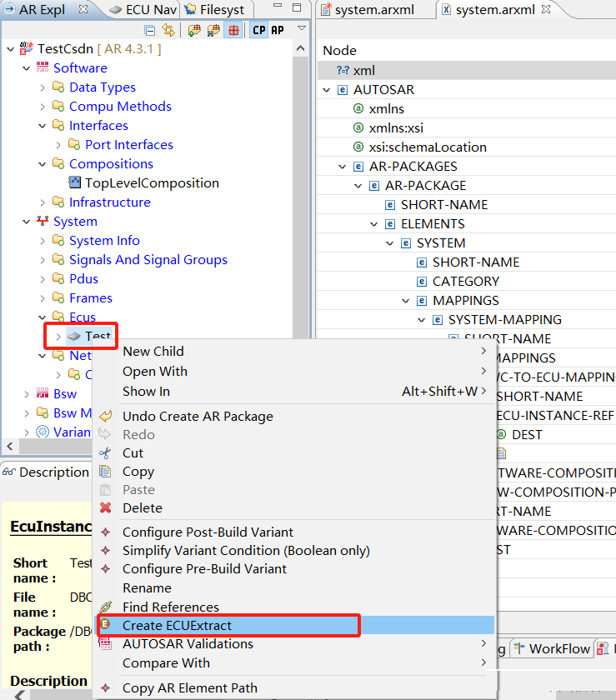Click the Link with Editor arrows icon
The width and height of the screenshot is (616, 700).
pyautogui.click(x=168, y=30)
